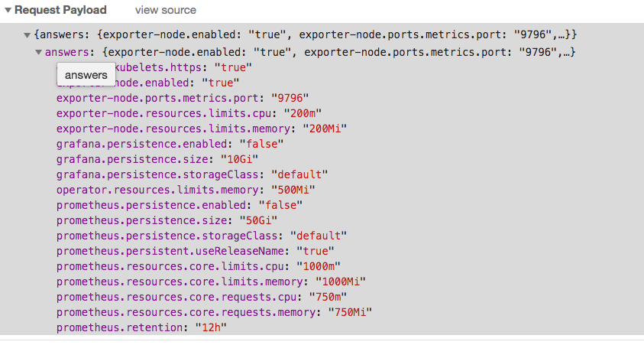This screenshot has height=345, width=644.
Task: Select kubelets.https "true" value
Action: (233, 67)
